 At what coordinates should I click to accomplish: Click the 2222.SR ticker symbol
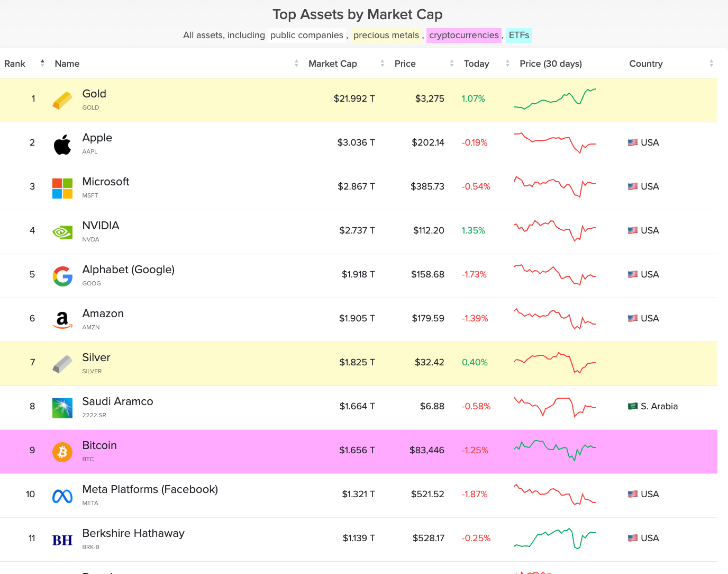point(94,415)
